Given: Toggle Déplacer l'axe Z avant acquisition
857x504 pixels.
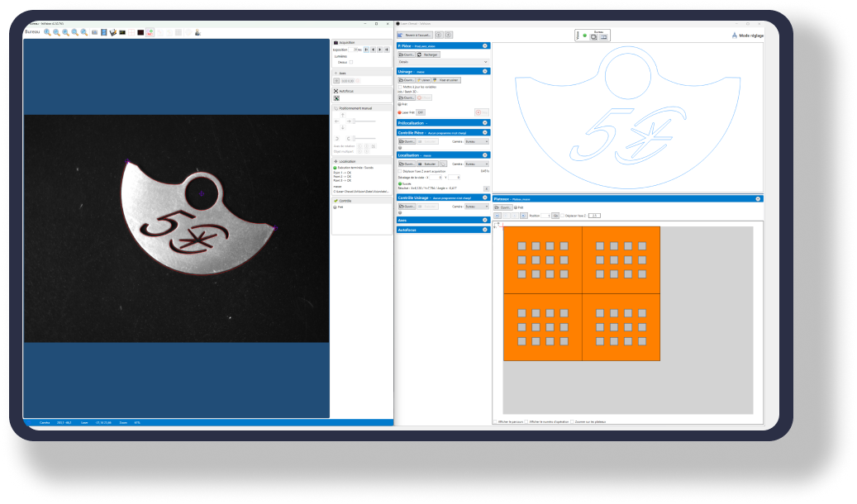Looking at the screenshot, I should click(401, 171).
